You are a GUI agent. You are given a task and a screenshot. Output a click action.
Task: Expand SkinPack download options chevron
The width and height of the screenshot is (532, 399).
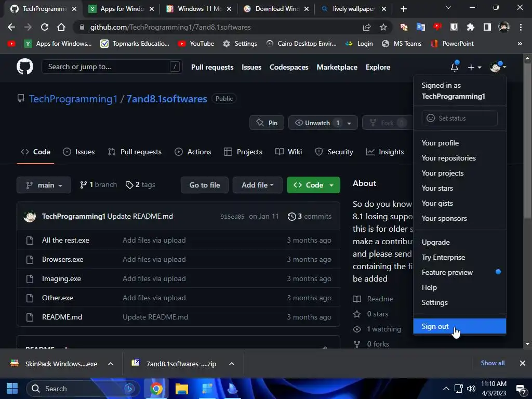[110, 364]
